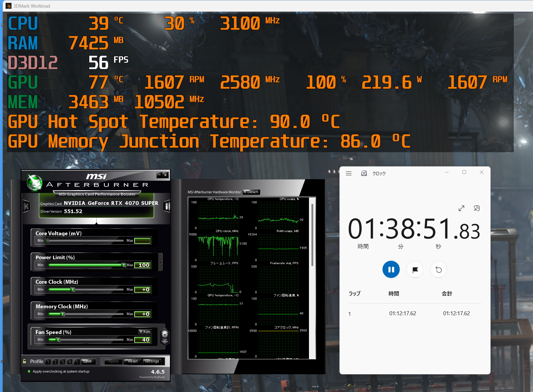Click the GPU temperature graph in monitor
533x392 pixels.
218,311
